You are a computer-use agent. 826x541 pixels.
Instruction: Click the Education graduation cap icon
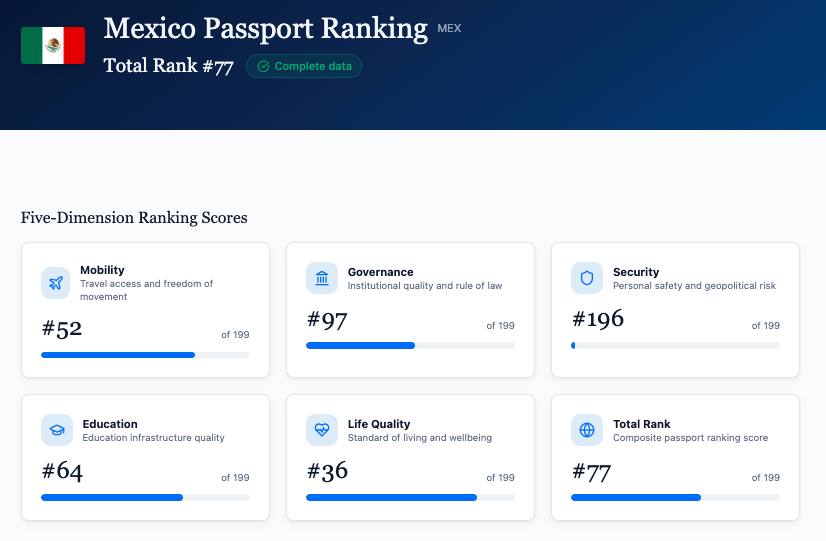(57, 430)
